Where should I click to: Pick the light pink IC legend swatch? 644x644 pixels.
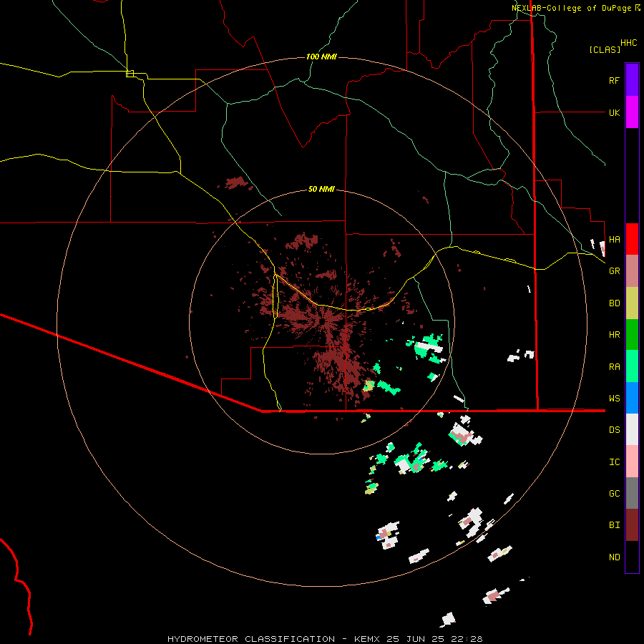tap(632, 462)
